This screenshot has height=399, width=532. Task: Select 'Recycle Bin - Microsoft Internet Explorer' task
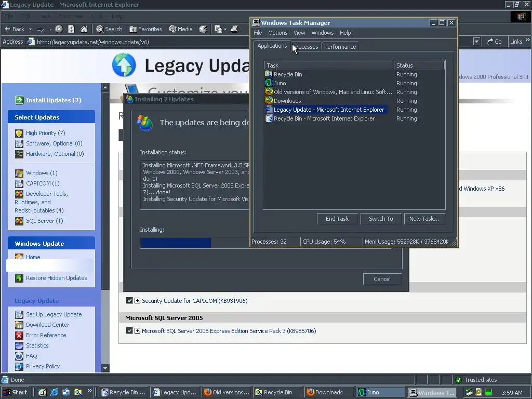354,118
